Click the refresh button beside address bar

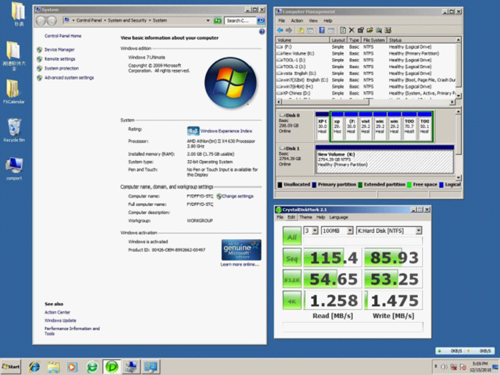point(217,21)
